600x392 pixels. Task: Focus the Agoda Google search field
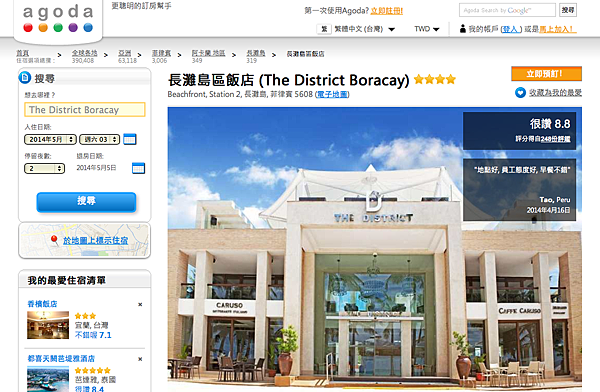507,10
